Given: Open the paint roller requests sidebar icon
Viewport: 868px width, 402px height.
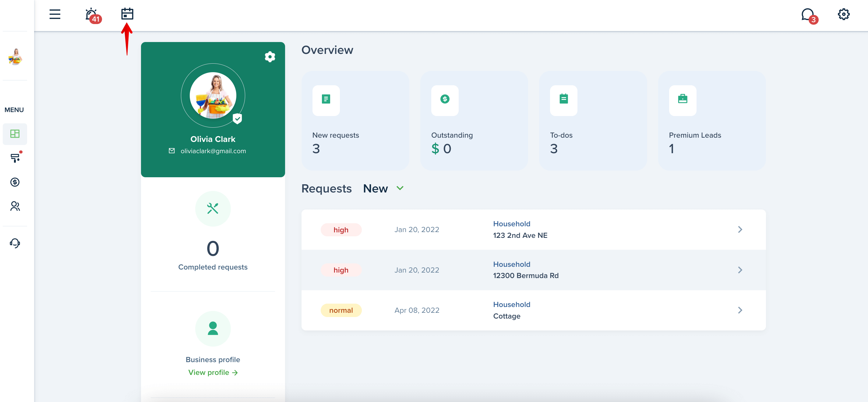Looking at the screenshot, I should click(x=15, y=157).
